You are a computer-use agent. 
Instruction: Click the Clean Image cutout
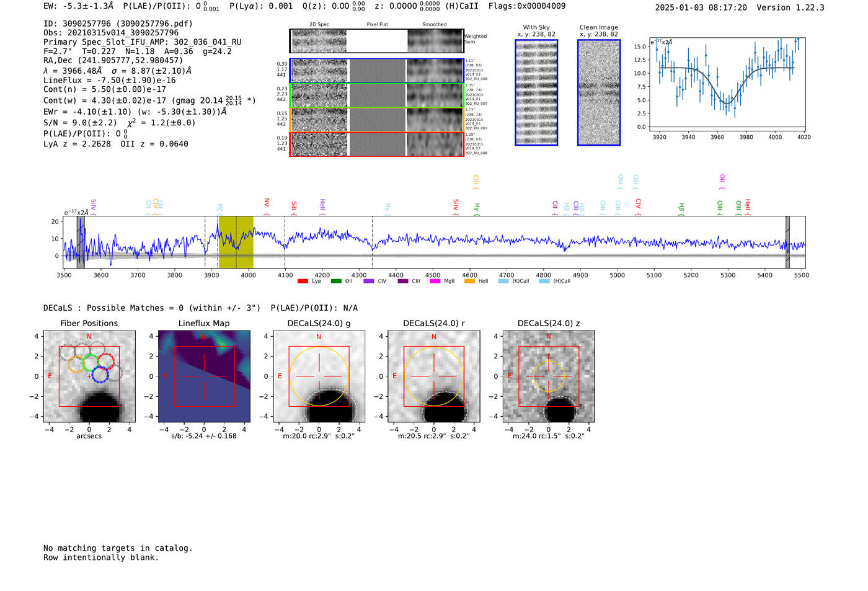[x=599, y=92]
